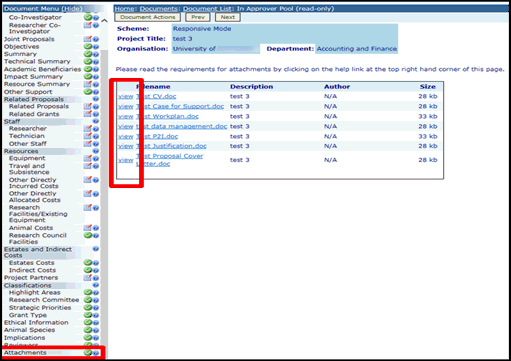511x361 pixels.
Task: Go to Home breadcrumb link
Action: (125, 9)
